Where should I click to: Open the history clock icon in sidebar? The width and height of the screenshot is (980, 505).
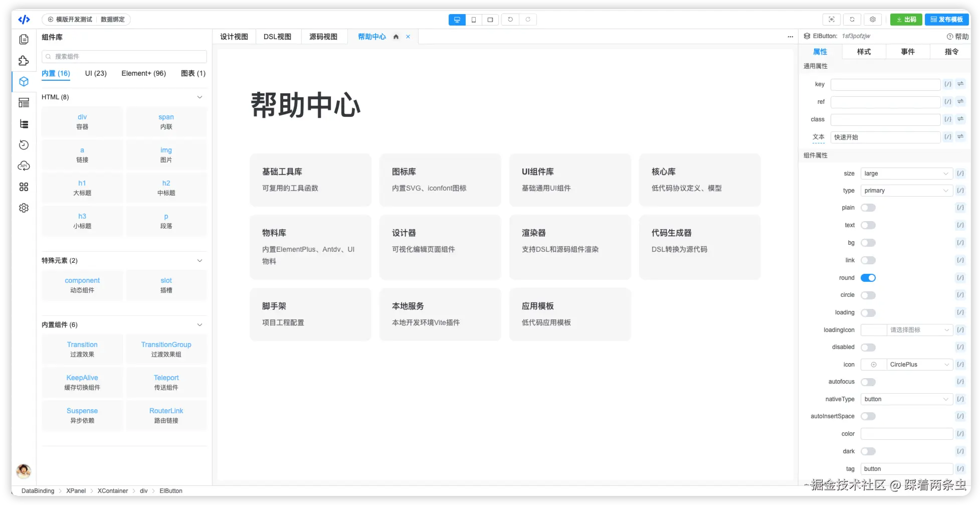[x=24, y=145]
